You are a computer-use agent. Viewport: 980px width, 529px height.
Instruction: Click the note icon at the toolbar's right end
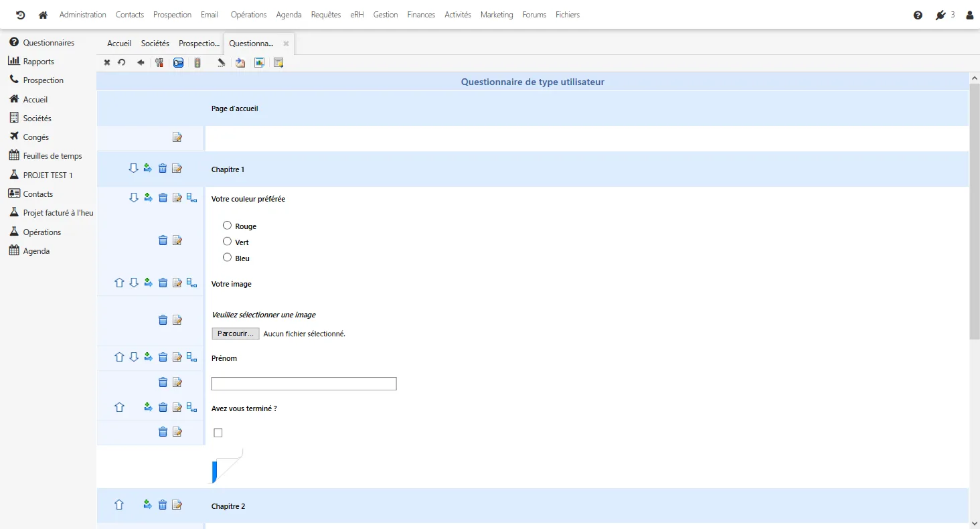(278, 62)
